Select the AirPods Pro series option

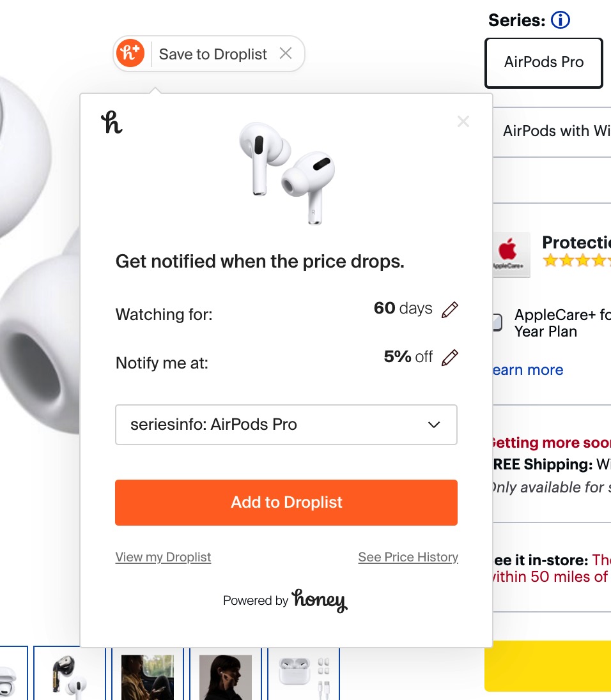[544, 63]
